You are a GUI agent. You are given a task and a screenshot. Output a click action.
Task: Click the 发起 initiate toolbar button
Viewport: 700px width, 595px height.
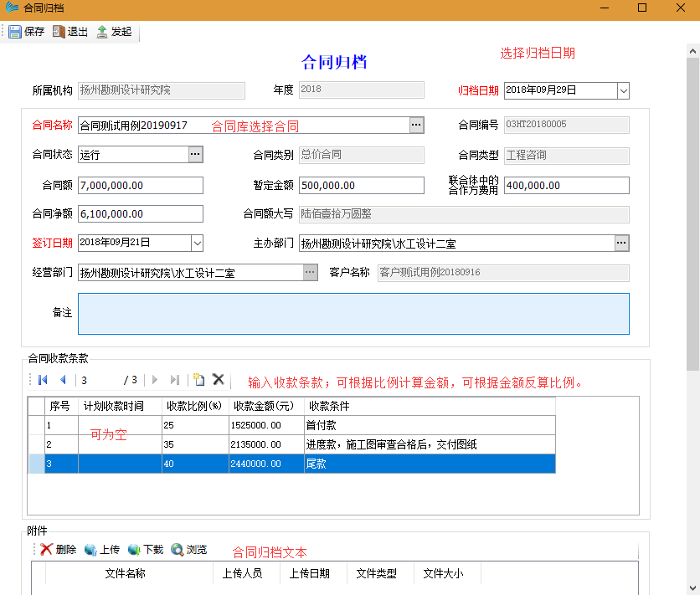click(x=114, y=32)
